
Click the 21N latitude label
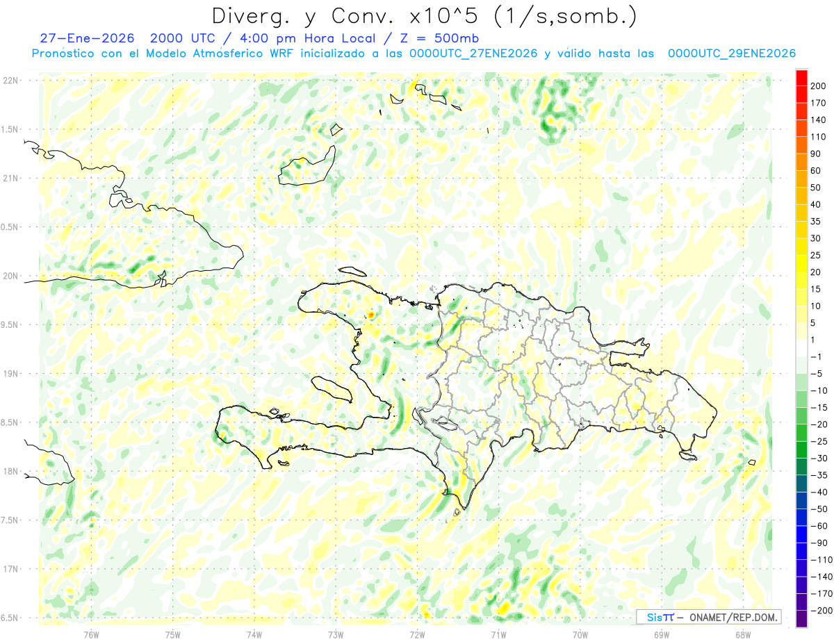(x=10, y=178)
